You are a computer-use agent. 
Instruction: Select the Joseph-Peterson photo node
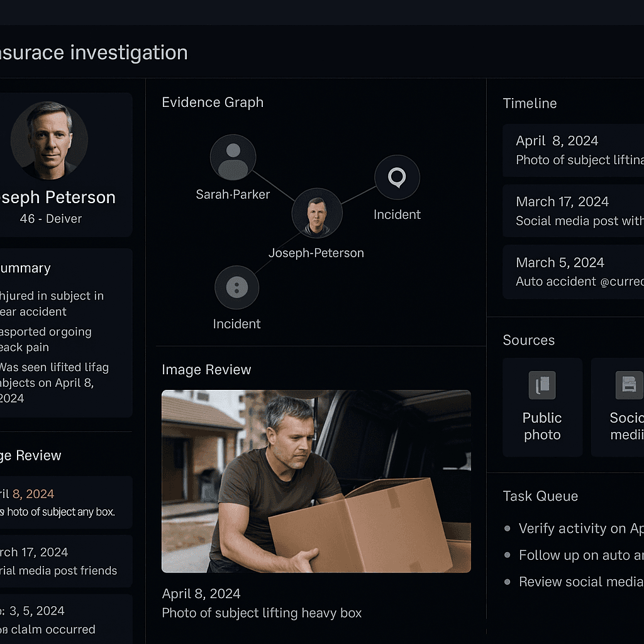coord(318,213)
